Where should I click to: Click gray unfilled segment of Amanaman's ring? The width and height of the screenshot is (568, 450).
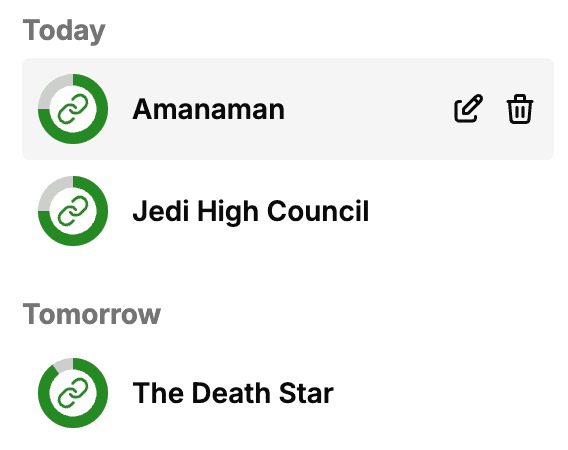pos(52,88)
